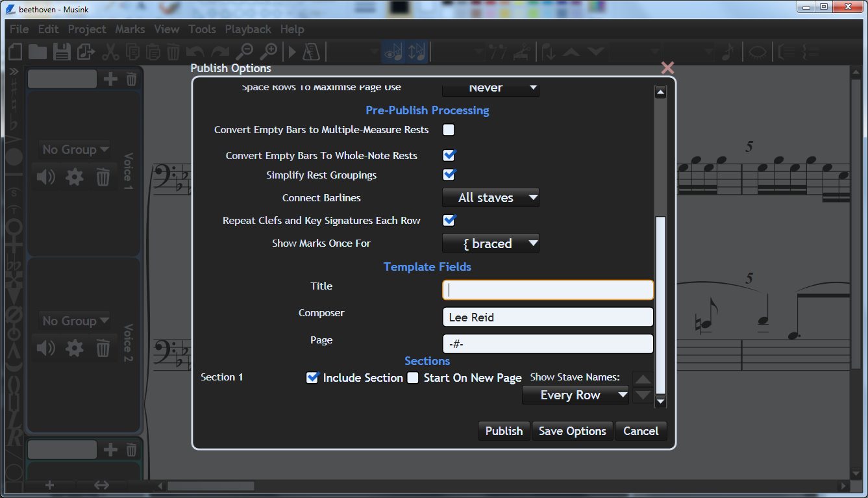Open the Connect Barlines dropdown

[490, 197]
